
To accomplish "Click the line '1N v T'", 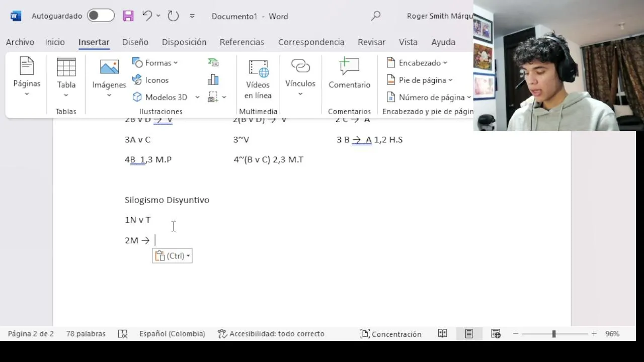I will 138,220.
